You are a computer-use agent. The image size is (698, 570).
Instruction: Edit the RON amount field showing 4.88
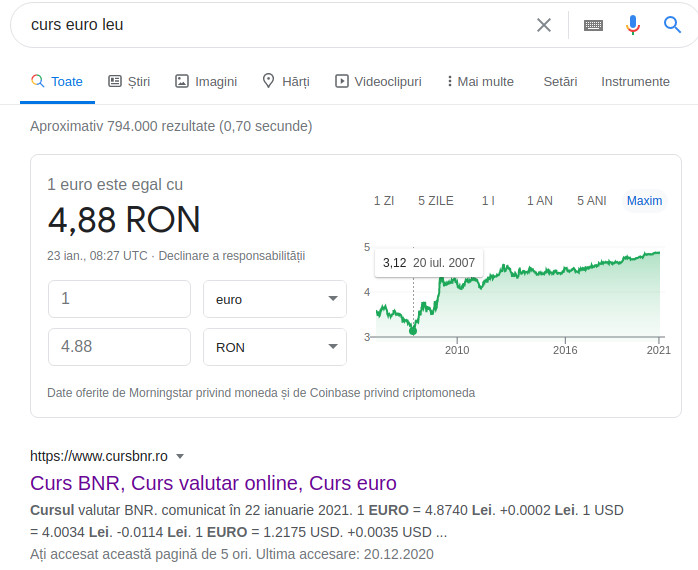pos(119,347)
